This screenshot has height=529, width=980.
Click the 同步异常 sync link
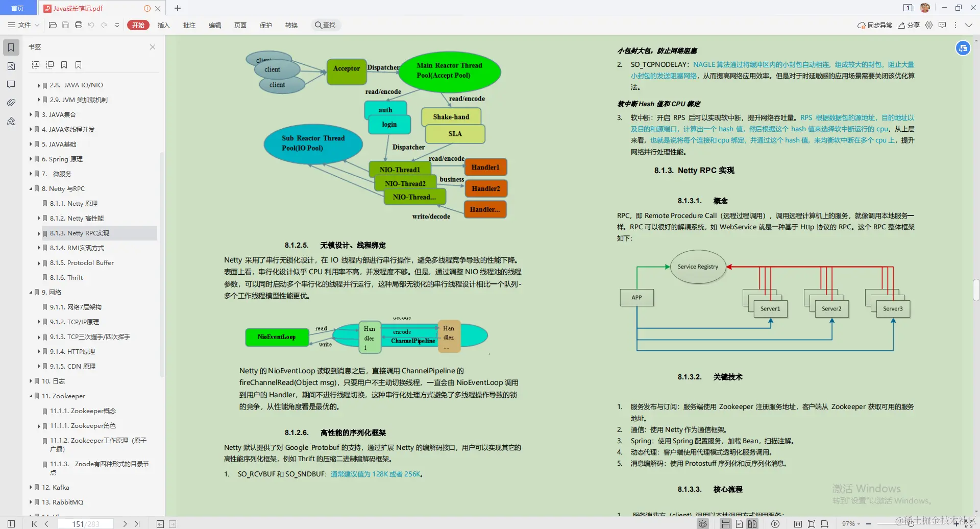(x=875, y=25)
